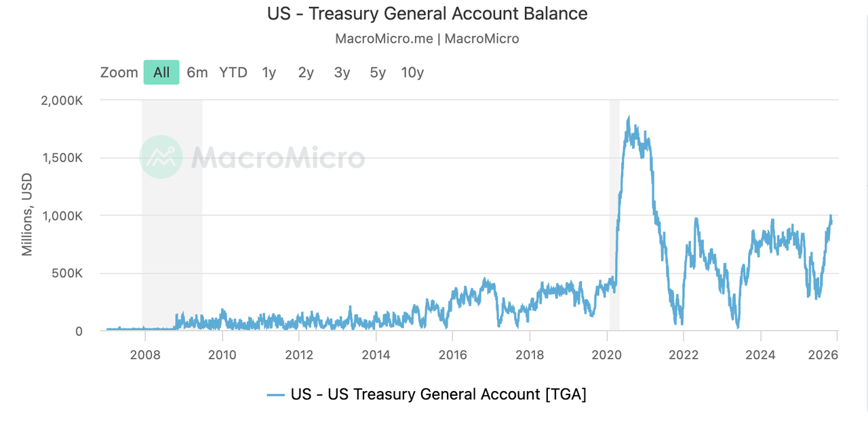Show the 10y zoom range
The image size is (868, 427).
(412, 73)
